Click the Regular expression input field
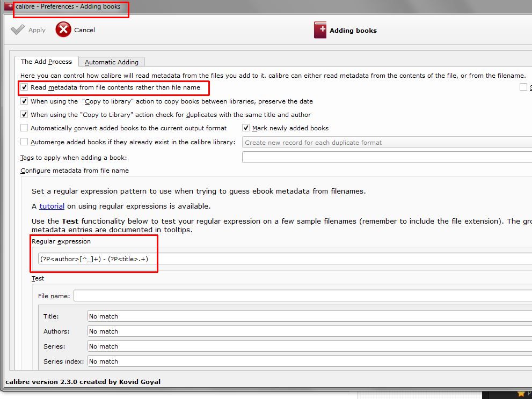Image resolution: width=532 pixels, height=399 pixels. click(x=285, y=258)
